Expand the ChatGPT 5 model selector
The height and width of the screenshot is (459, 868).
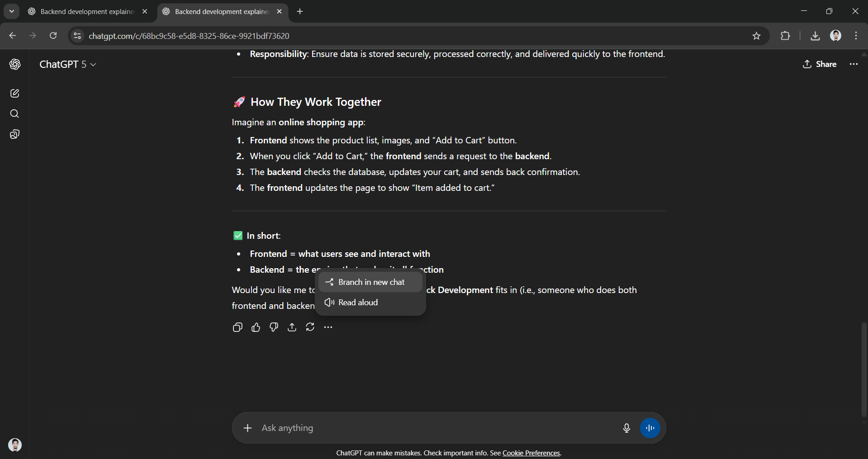coord(68,64)
